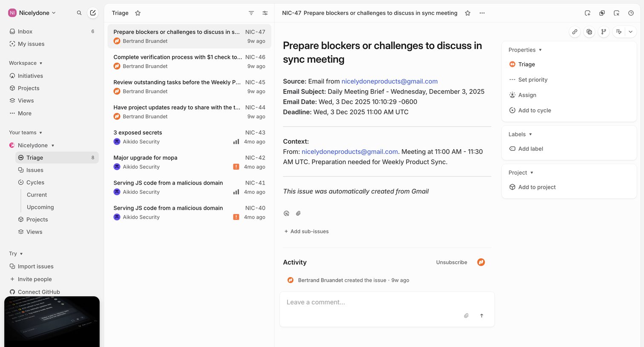Collapse the Try section in sidebar

click(16, 254)
